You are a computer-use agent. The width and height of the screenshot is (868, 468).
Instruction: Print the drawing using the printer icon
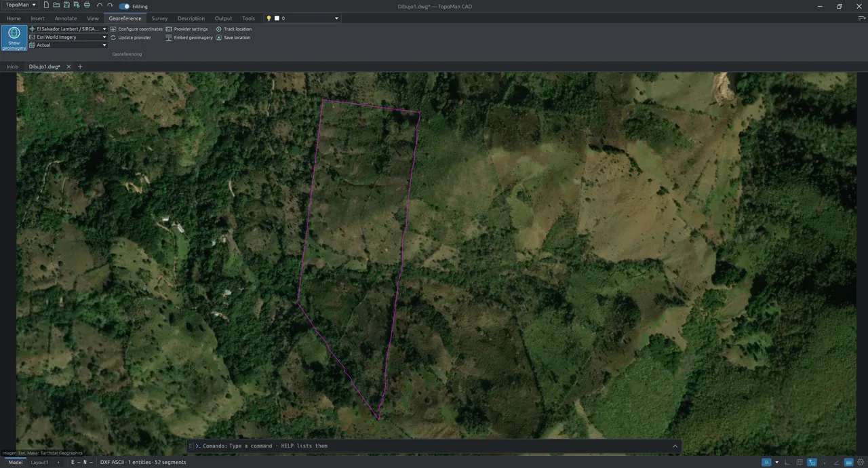[x=87, y=5]
